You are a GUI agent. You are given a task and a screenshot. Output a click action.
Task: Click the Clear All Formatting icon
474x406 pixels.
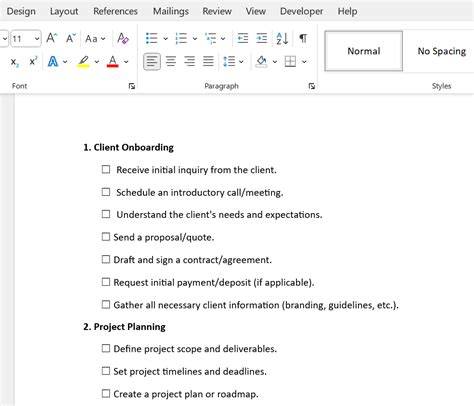(x=123, y=38)
